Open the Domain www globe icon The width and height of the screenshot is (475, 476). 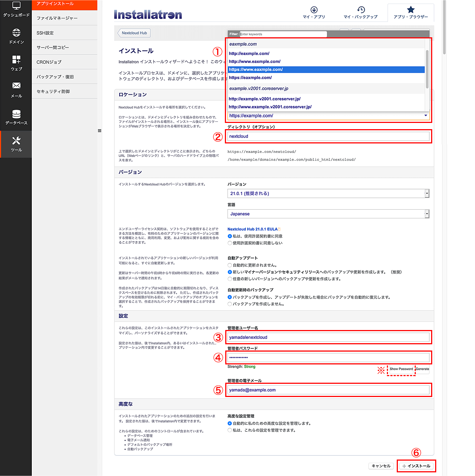click(x=16, y=33)
